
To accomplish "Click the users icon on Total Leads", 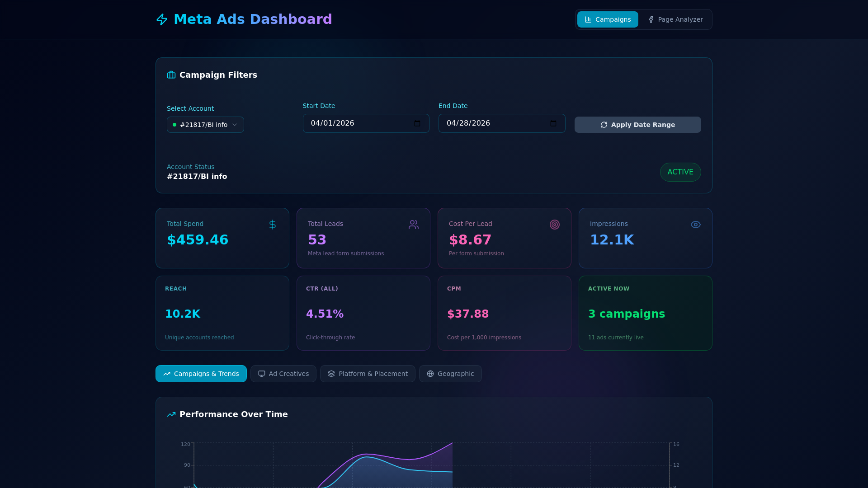I will pyautogui.click(x=414, y=225).
